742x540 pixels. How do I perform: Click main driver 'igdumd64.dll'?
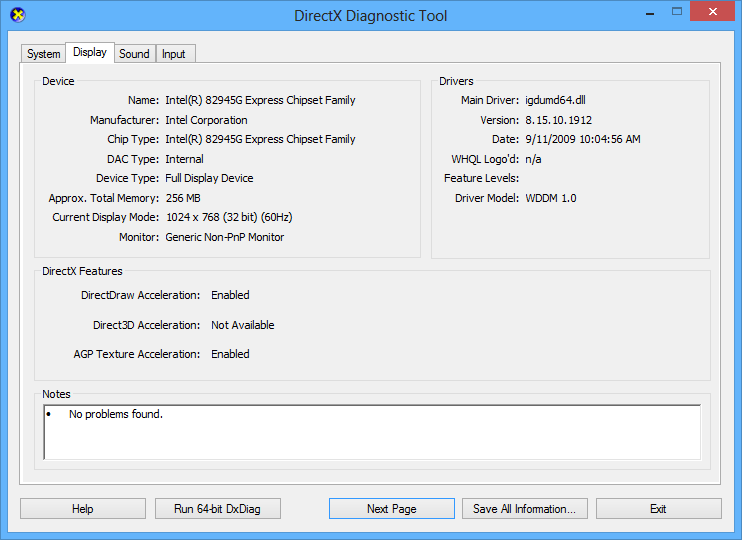point(556,100)
